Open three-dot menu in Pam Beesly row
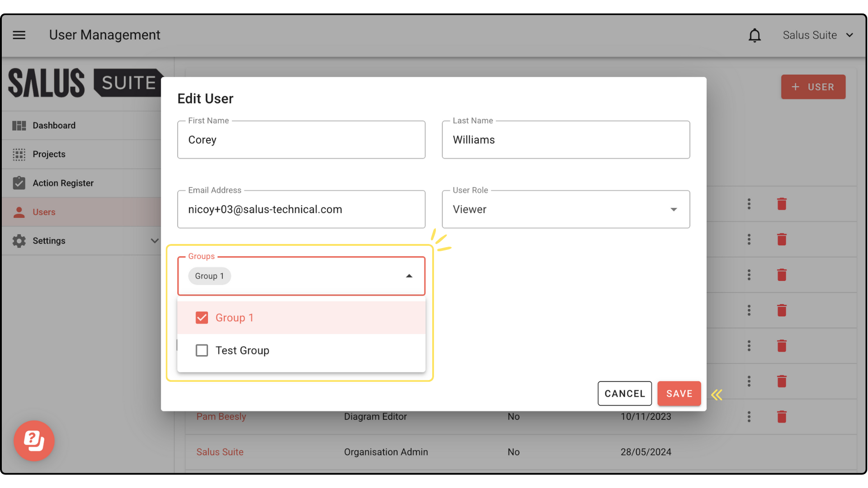Viewport: 868px width, 488px height. [x=749, y=417]
